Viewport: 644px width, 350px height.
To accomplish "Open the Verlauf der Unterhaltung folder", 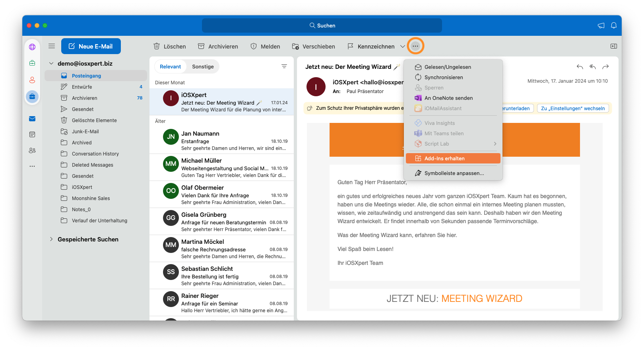I will (96, 220).
